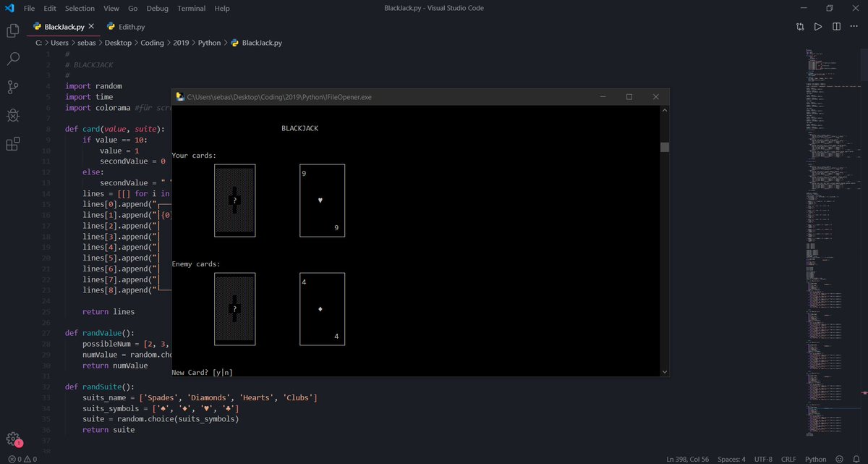Image resolution: width=868 pixels, height=464 pixels.
Task: Open the Extensions view
Action: tap(12, 143)
